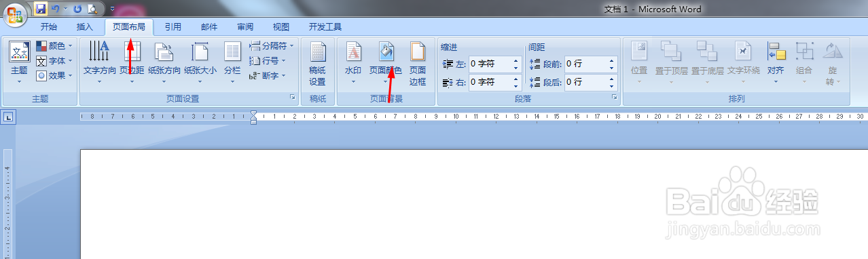Increase 段前 spacing with up arrow

point(611,61)
